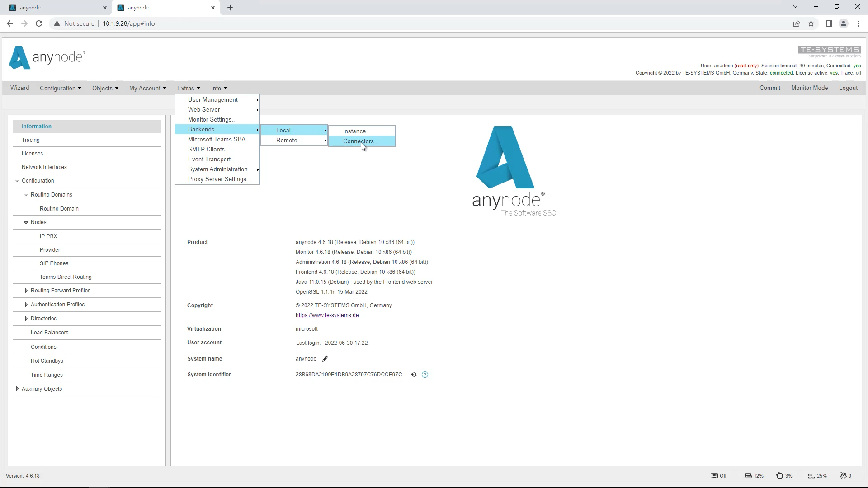Viewport: 868px width, 488px height.
Task: Click the pencil icon beside System name
Action: pos(325,359)
